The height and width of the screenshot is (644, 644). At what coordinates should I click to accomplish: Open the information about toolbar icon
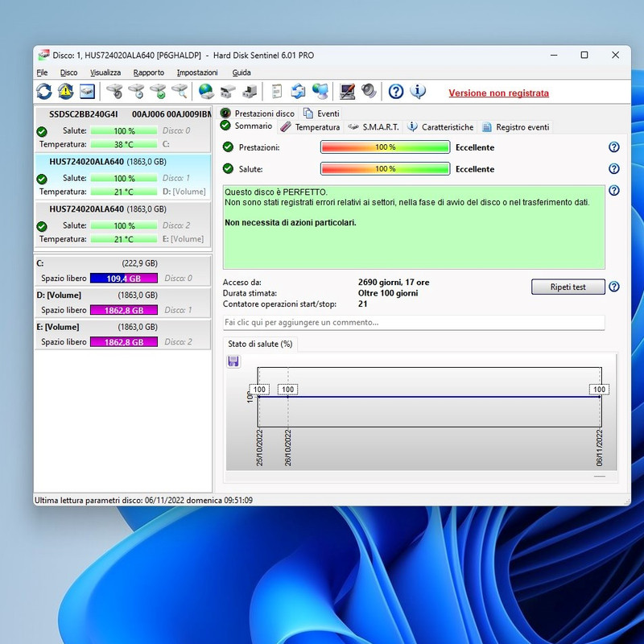coord(418,91)
